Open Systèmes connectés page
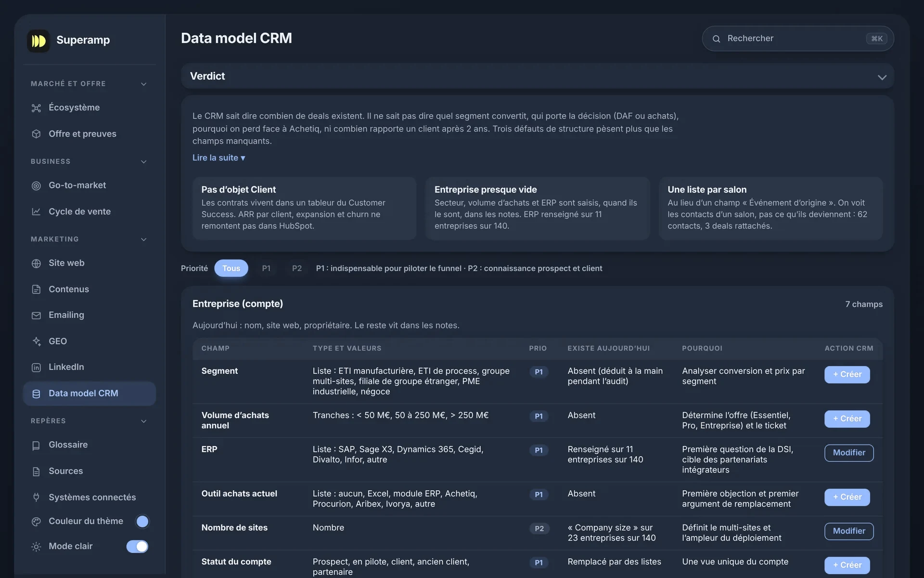924x578 pixels. (x=90, y=497)
